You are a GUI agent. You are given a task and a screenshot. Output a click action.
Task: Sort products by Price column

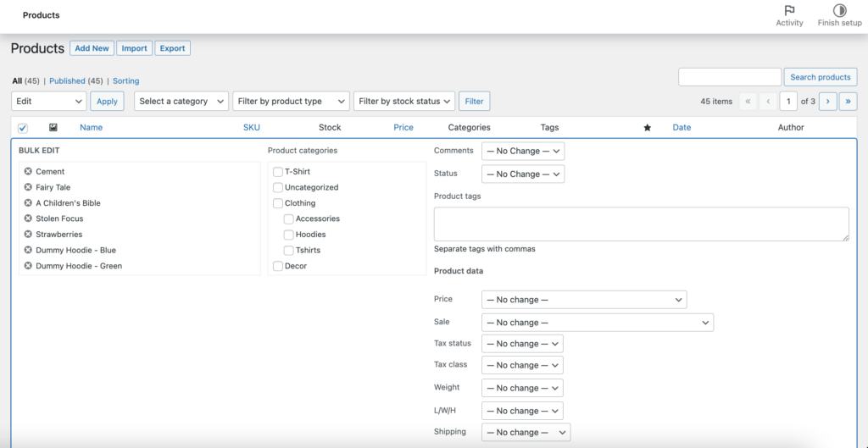tap(403, 127)
